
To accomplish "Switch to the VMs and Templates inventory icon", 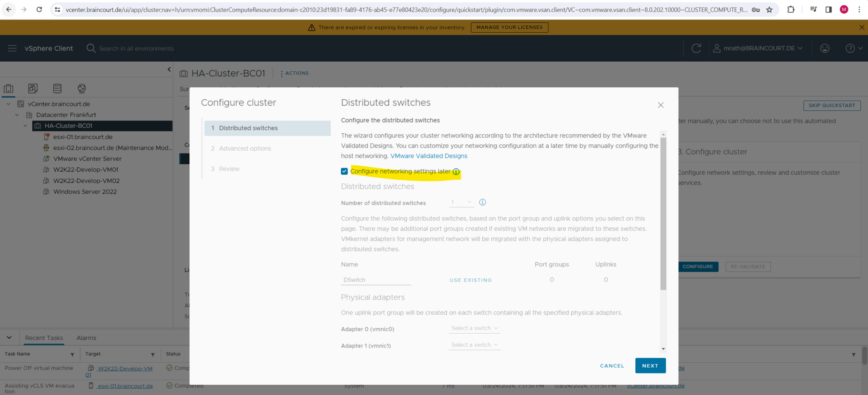I will tap(33, 89).
